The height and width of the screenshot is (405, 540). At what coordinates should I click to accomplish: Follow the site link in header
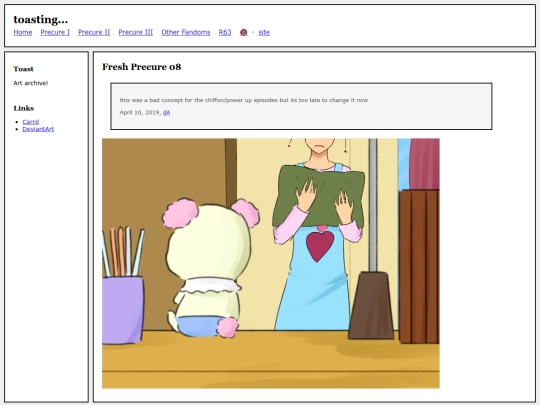coord(264,32)
